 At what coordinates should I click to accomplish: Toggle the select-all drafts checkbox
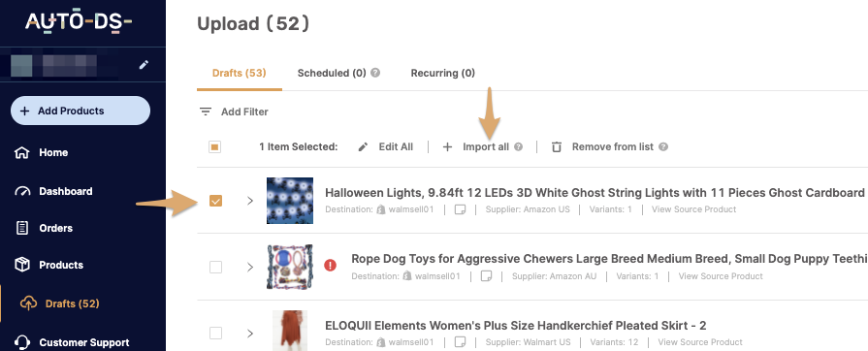214,146
